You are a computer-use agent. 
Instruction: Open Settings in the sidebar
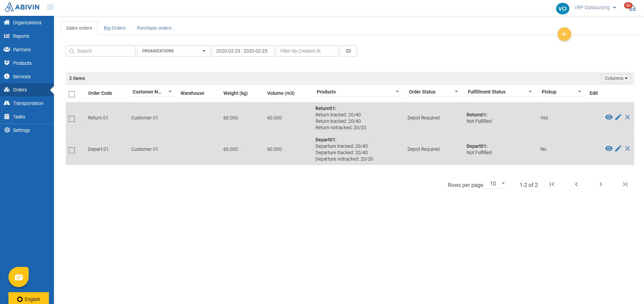pos(27,130)
